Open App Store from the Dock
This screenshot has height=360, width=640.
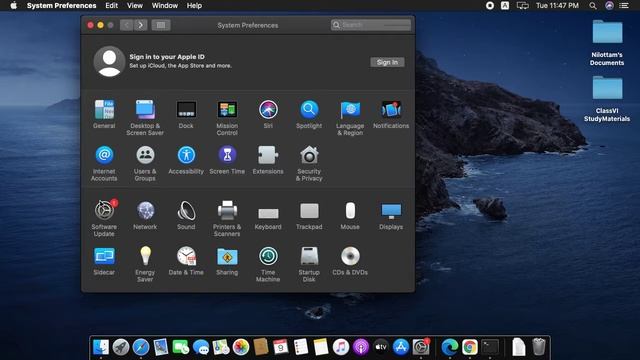pyautogui.click(x=401, y=347)
